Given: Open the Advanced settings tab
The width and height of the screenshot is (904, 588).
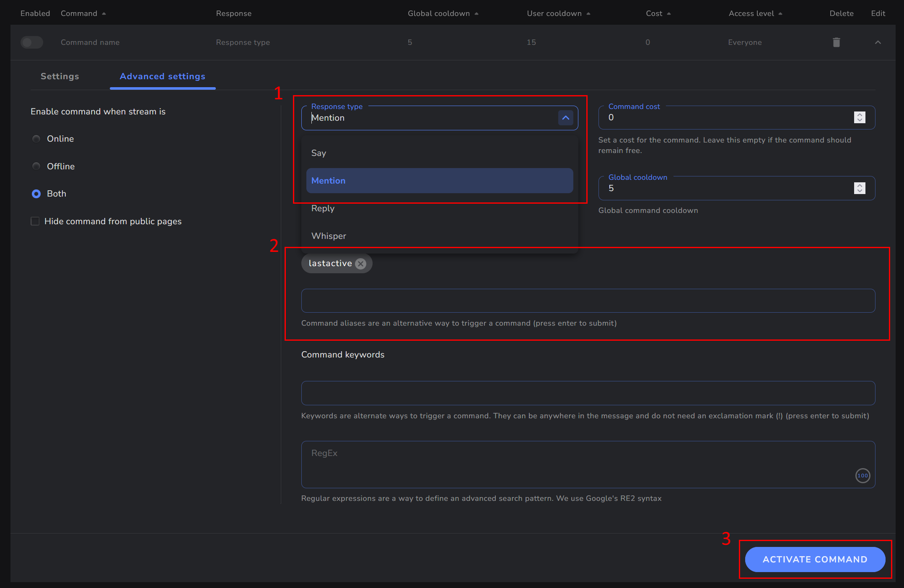Looking at the screenshot, I should click(162, 76).
